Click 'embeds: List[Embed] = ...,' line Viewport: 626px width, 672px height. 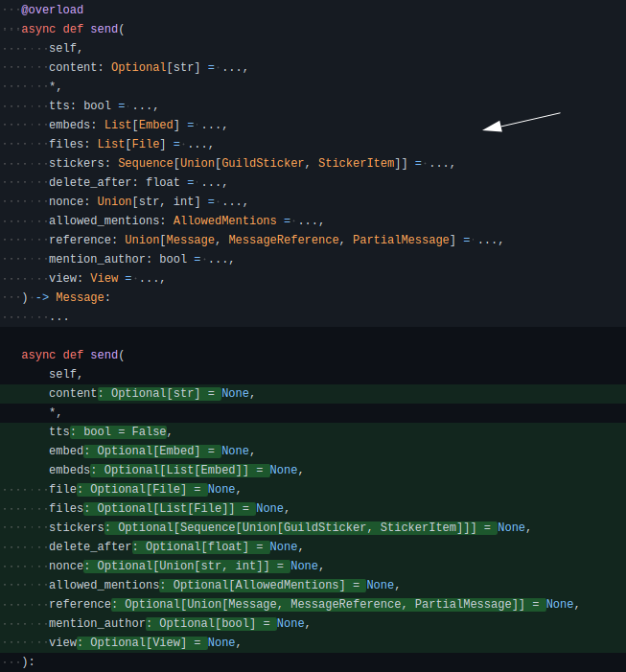[138, 125]
